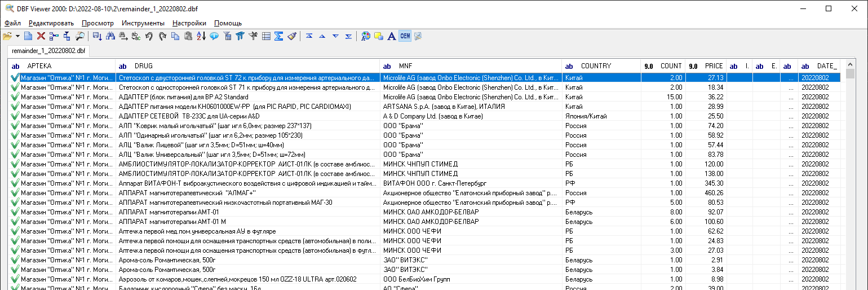This screenshot has height=290, width=868.
Task: Undo the last change
Action: [x=149, y=36]
